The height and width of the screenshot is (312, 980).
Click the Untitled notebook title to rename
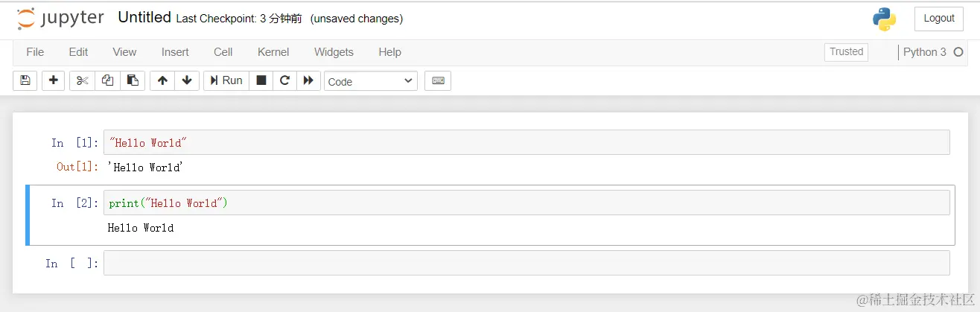pos(144,17)
